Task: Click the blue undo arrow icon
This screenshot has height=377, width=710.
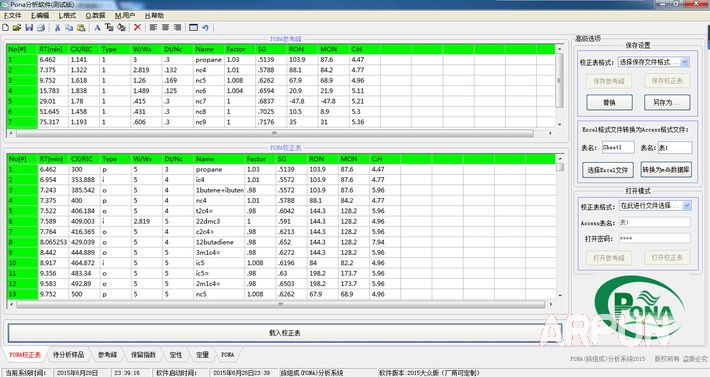Action: pyautogui.click(x=206, y=28)
